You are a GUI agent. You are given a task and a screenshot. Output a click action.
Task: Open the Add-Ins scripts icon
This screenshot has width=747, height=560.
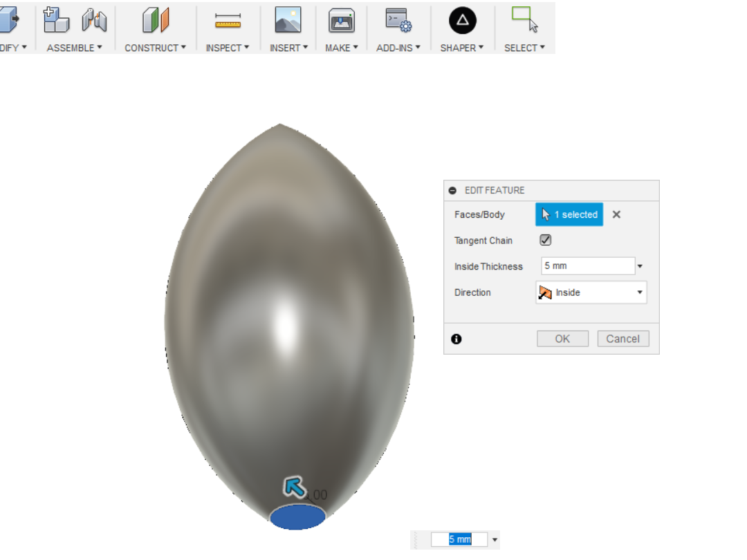[x=398, y=21]
